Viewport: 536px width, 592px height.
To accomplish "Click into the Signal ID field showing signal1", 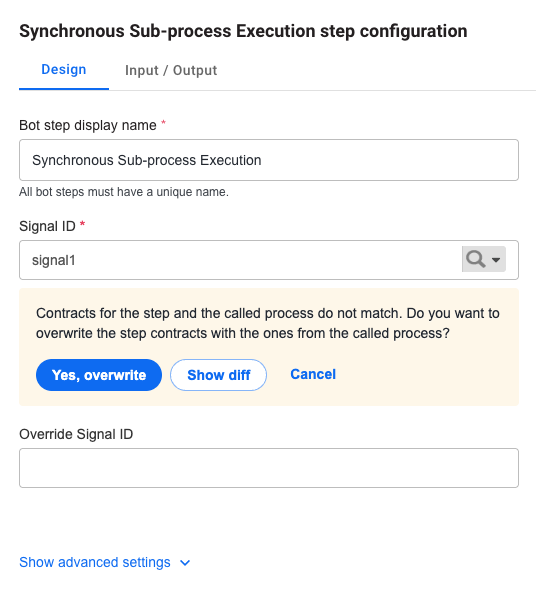I will [x=240, y=260].
